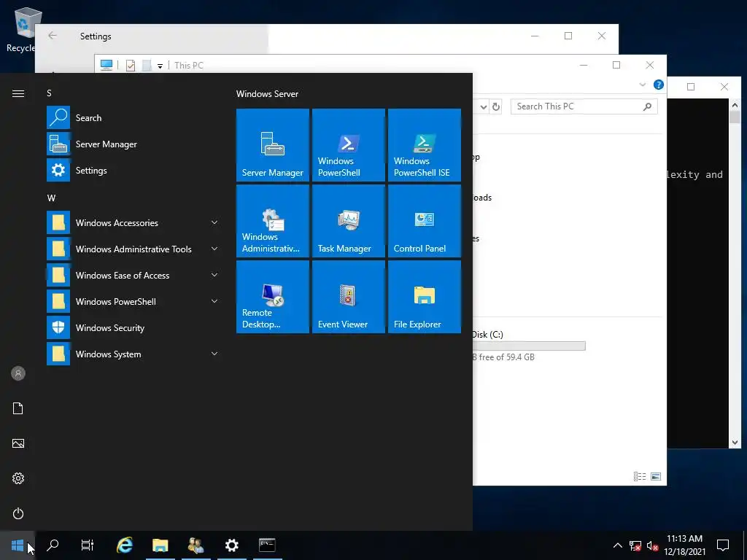Launch the Event Viewer tile
Viewport: 747px width, 560px height.
(x=348, y=296)
